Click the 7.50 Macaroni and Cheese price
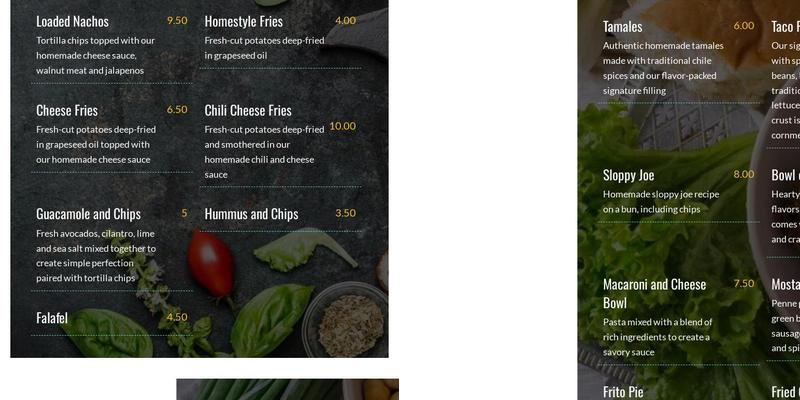The width and height of the screenshot is (800, 400). [744, 283]
